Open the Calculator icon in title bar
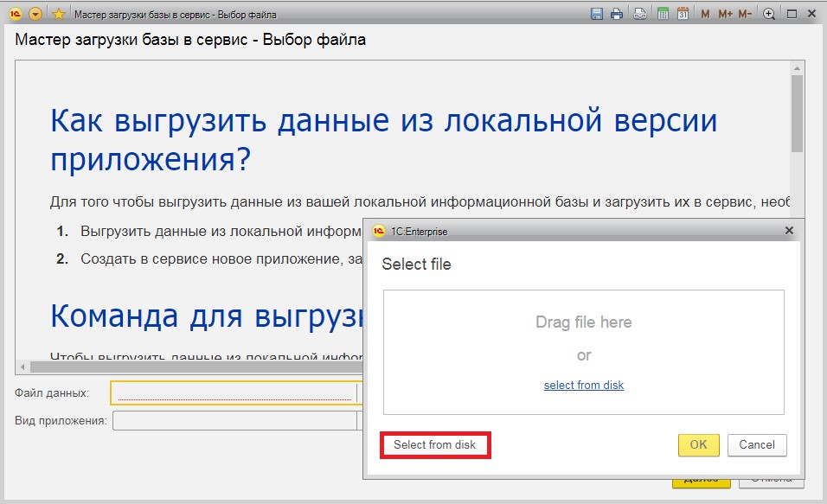 pyautogui.click(x=663, y=14)
